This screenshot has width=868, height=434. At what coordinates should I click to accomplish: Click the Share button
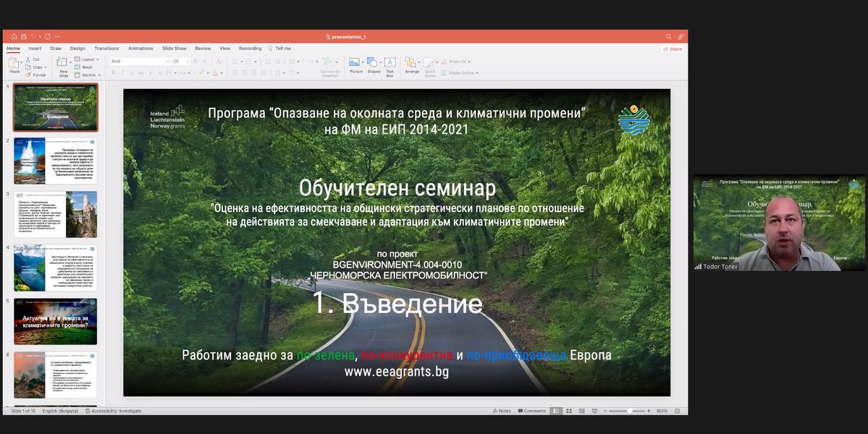tap(673, 48)
